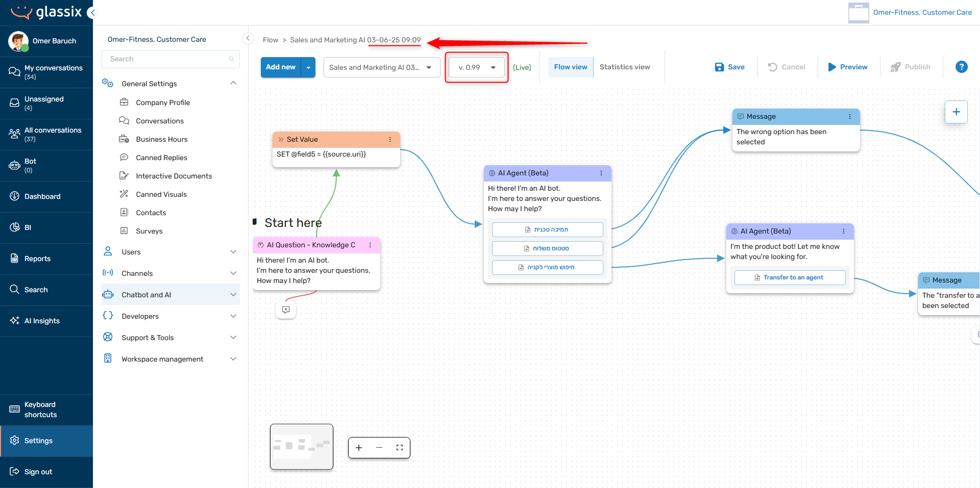
Task: Click the settings Search input field
Action: point(170,59)
